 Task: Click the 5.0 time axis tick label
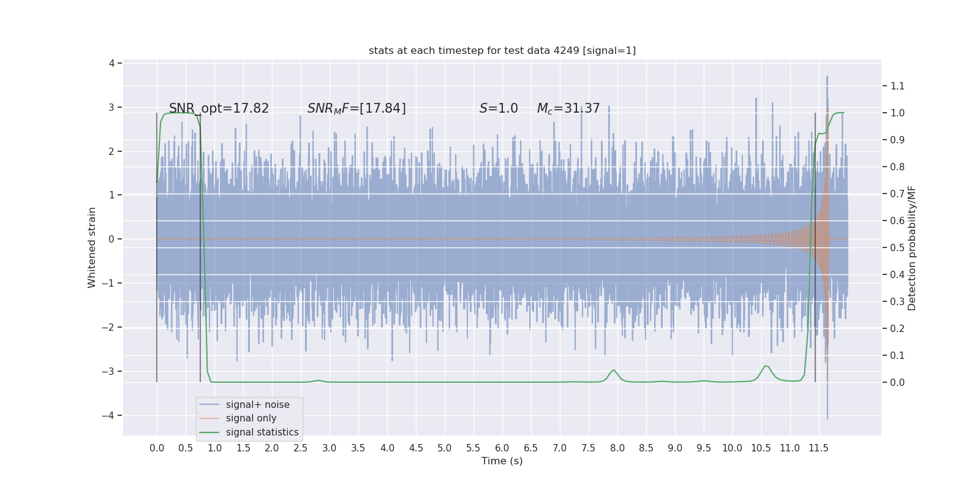tap(445, 448)
